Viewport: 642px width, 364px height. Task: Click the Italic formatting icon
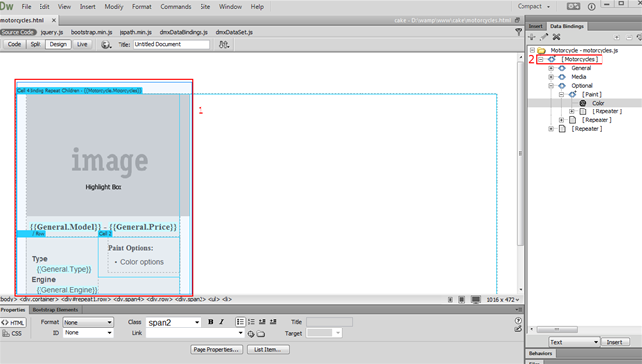222,322
